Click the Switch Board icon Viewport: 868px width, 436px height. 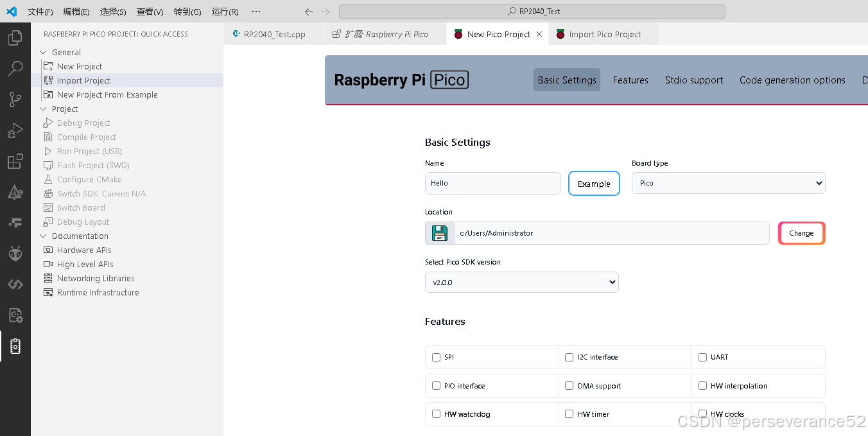48,207
